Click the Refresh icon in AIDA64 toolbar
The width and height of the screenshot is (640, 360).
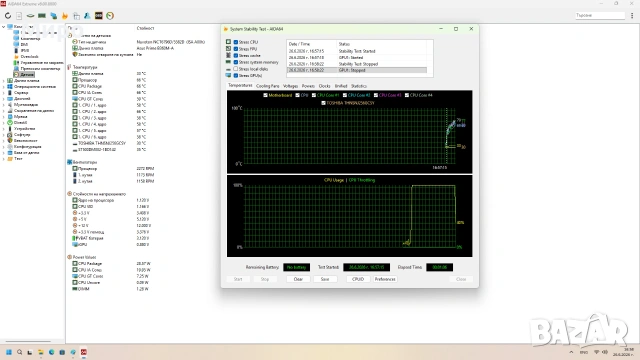8,16
